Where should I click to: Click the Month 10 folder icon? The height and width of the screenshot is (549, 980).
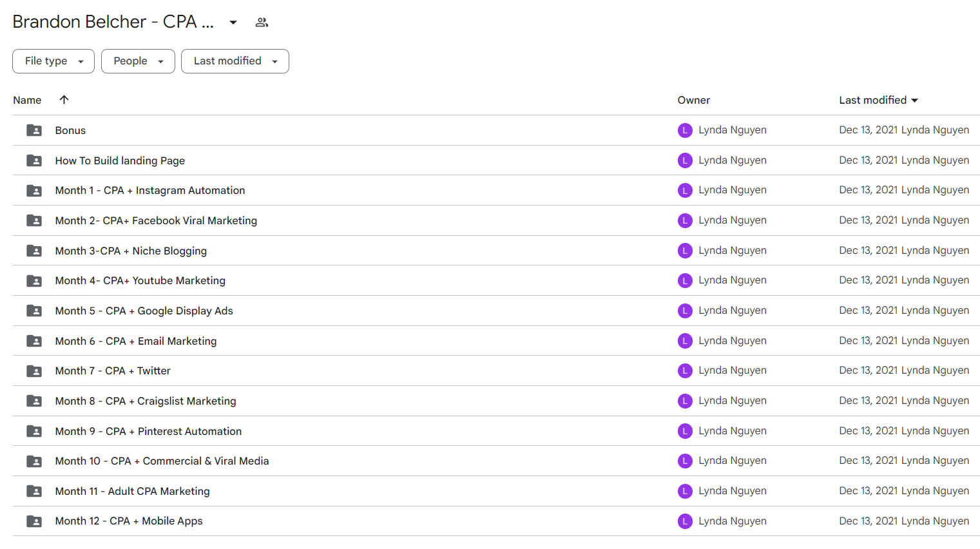pos(34,461)
